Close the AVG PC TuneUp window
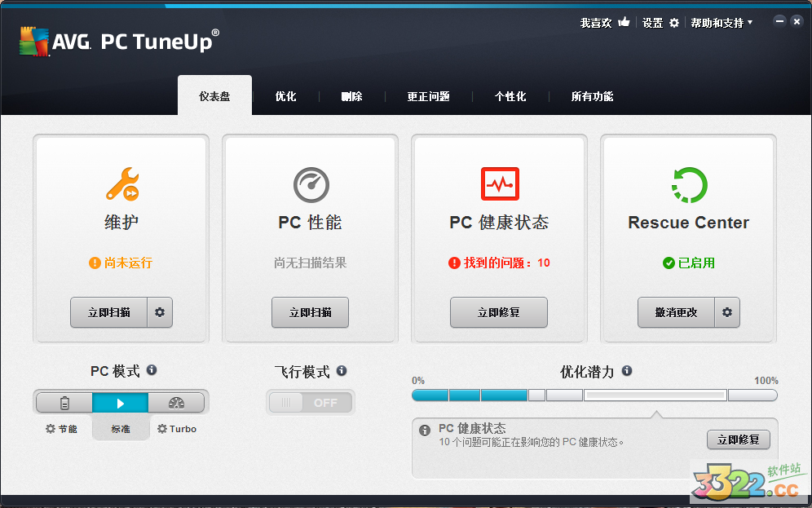Screen dimensions: 812x508 (x=797, y=21)
